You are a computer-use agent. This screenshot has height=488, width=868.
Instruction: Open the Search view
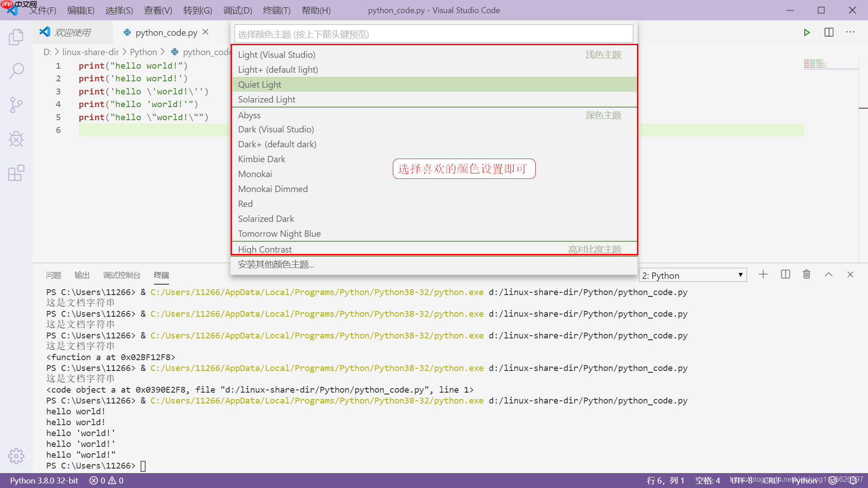[16, 71]
